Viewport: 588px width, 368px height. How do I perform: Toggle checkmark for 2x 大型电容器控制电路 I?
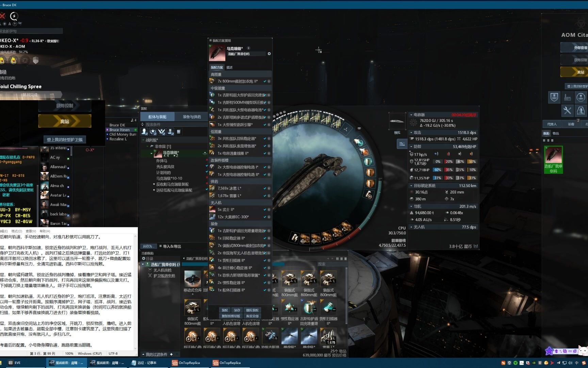click(265, 167)
